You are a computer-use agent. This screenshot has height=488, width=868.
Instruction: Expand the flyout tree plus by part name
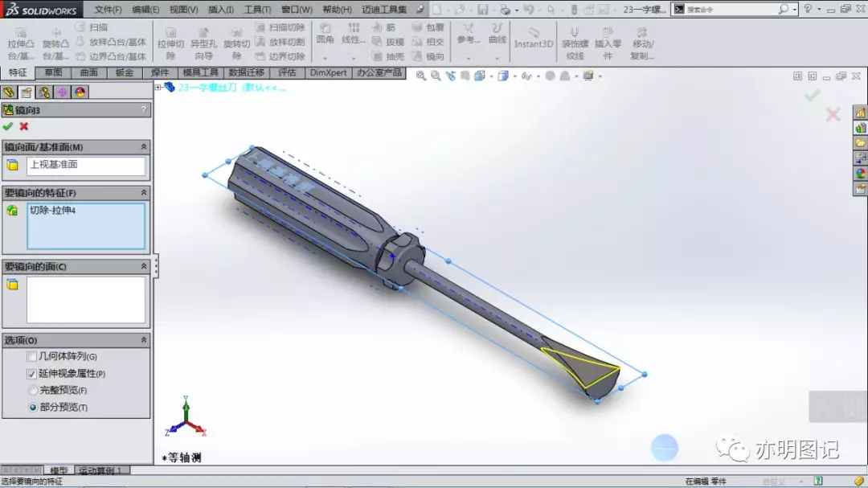tap(158, 87)
